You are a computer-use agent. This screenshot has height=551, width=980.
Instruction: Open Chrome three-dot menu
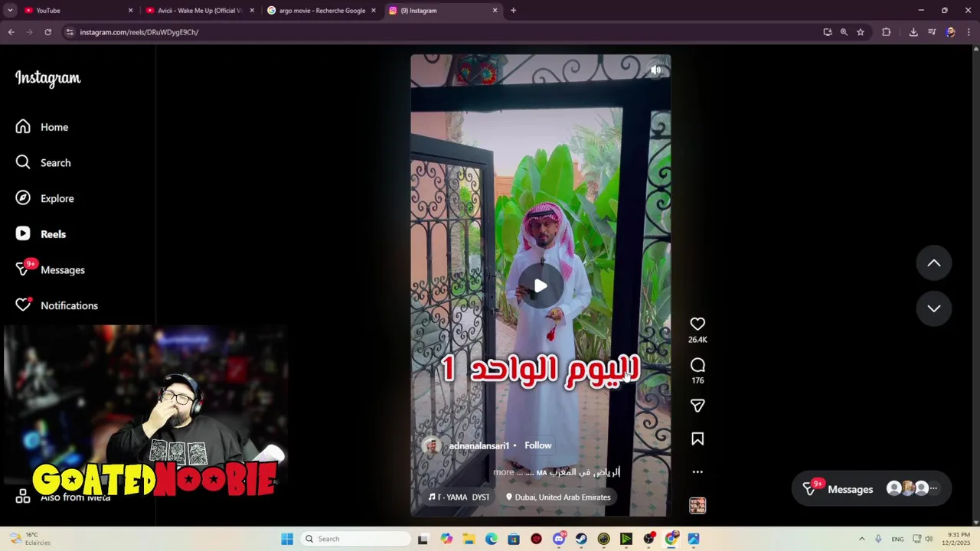pyautogui.click(x=969, y=32)
